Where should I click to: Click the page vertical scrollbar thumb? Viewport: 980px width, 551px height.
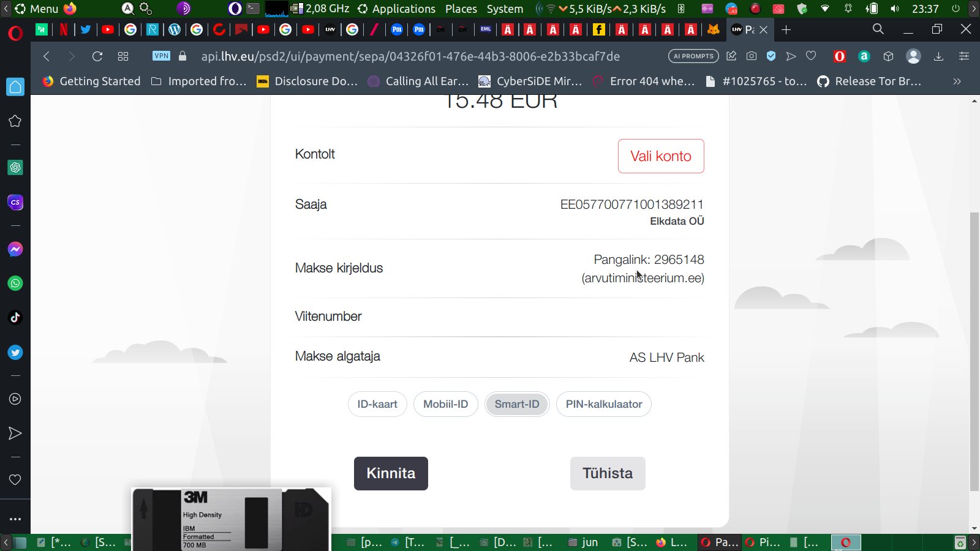(974, 351)
